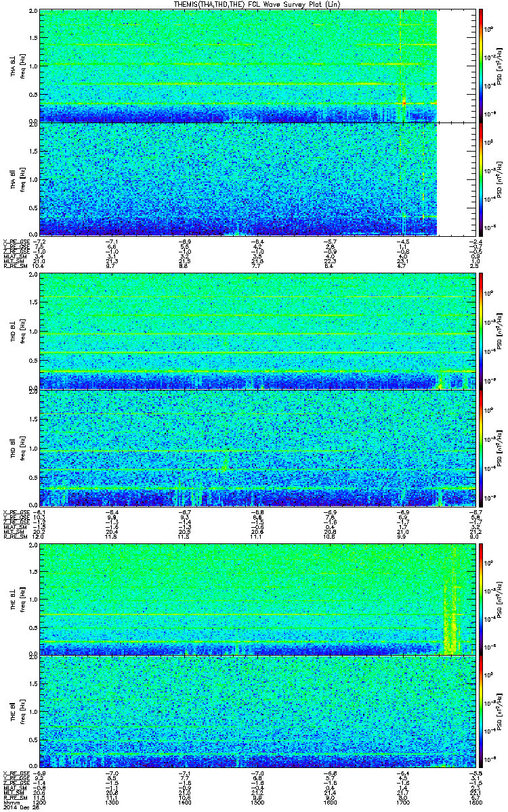This screenshot has width=508, height=812.
Task: Click the 'THE B∥ freq [Hz]' axis label
Action: 16,712
